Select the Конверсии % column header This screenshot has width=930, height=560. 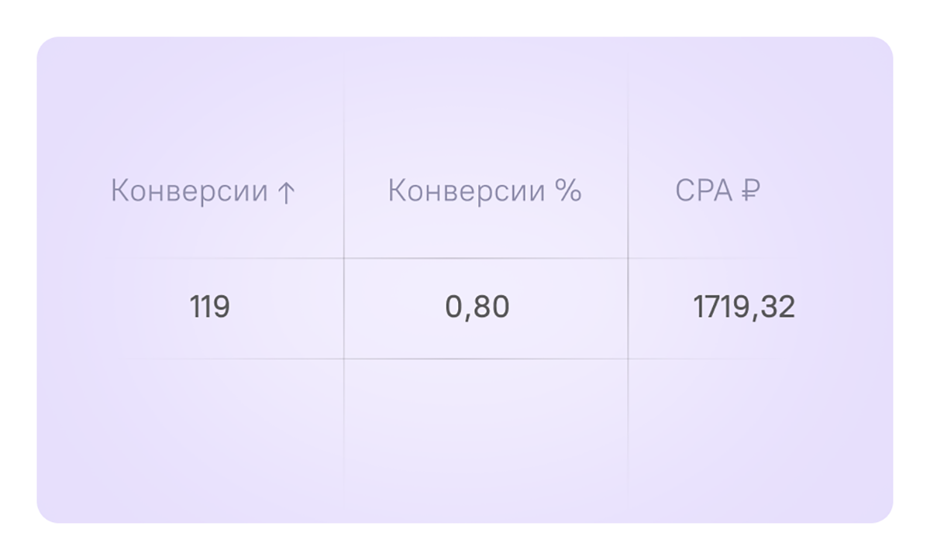[x=484, y=191]
